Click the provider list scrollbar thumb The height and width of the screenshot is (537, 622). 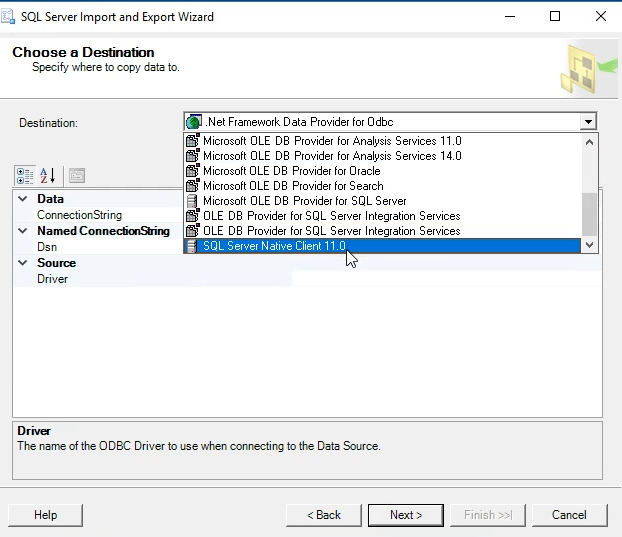tap(589, 214)
